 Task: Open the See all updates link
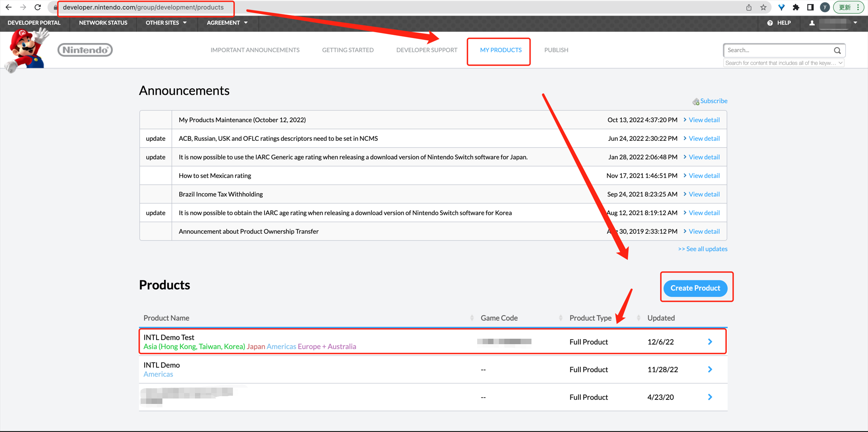702,249
